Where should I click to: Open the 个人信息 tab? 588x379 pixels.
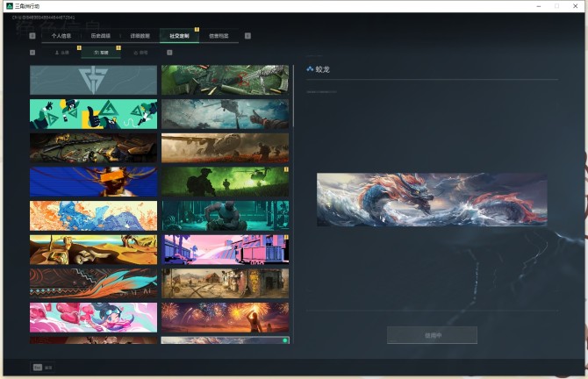[61, 36]
